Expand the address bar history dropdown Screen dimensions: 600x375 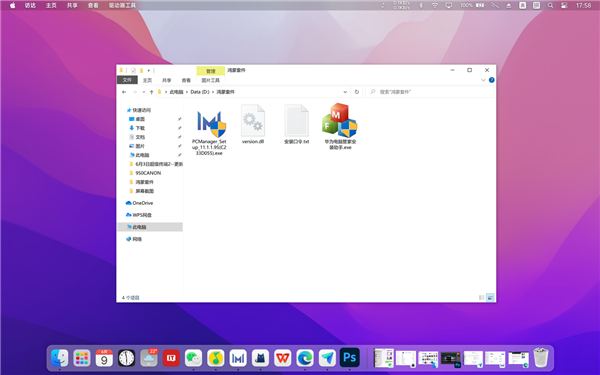pyautogui.click(x=345, y=92)
